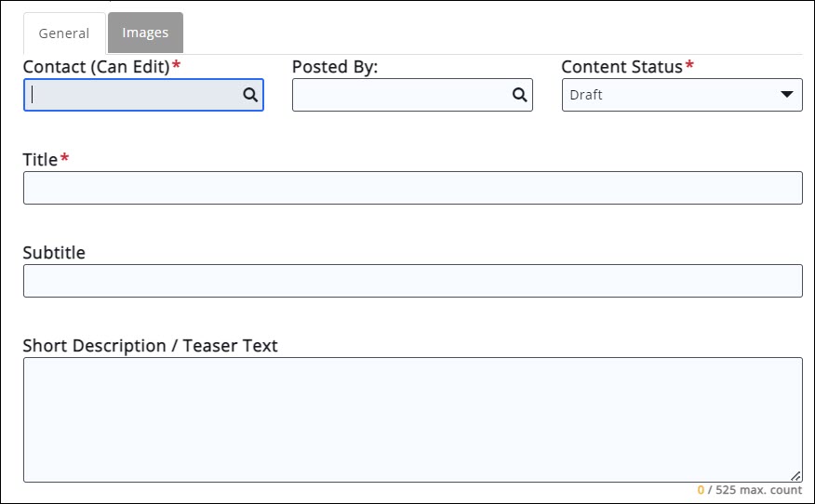Click the 525 max. count character counter

[749, 490]
